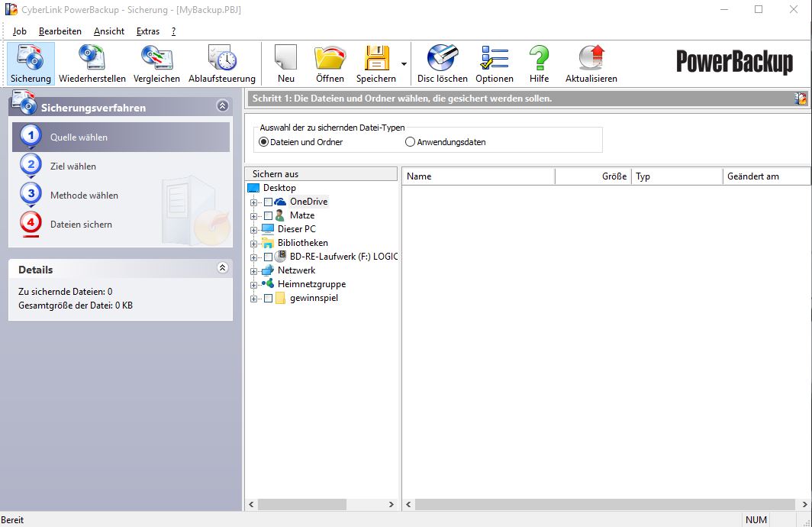Check the OneDrive checkbox
The height and width of the screenshot is (527, 812).
pos(269,202)
